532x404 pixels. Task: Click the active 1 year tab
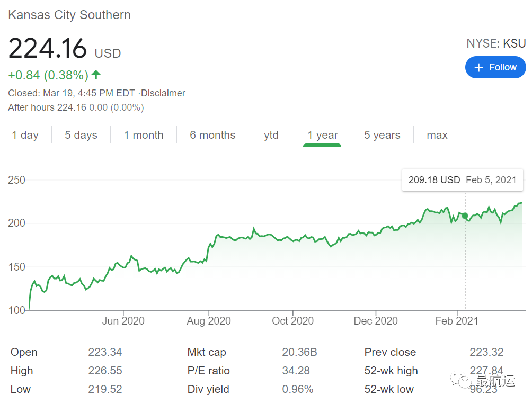coord(322,135)
